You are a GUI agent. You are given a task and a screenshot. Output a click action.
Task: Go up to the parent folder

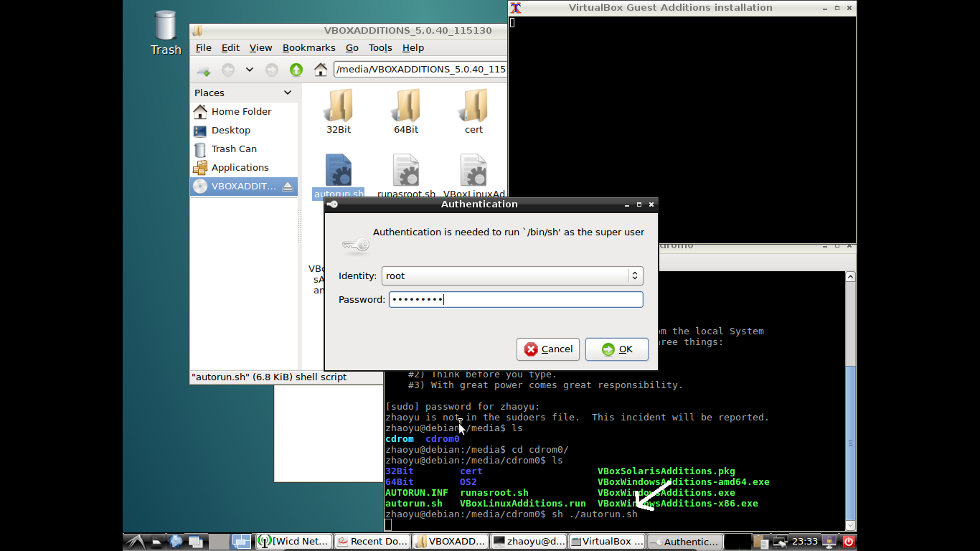tap(296, 70)
